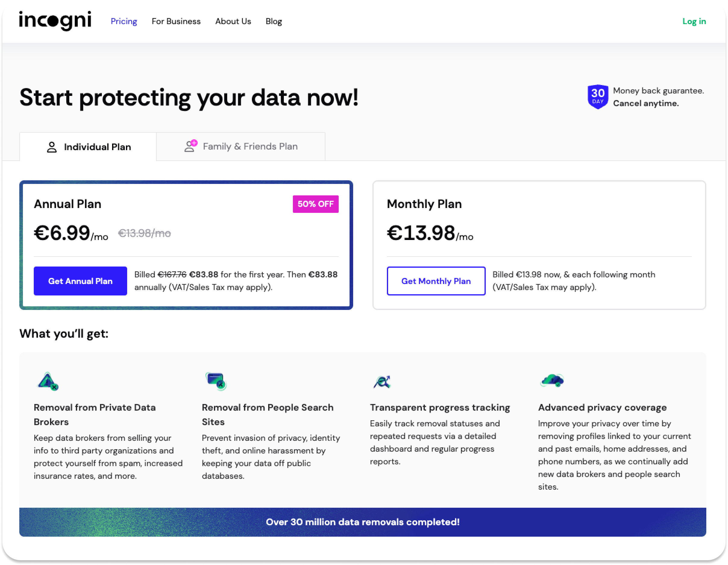This screenshot has width=728, height=565.
Task: Click the Private Data Brokers removal icon
Action: 48,381
